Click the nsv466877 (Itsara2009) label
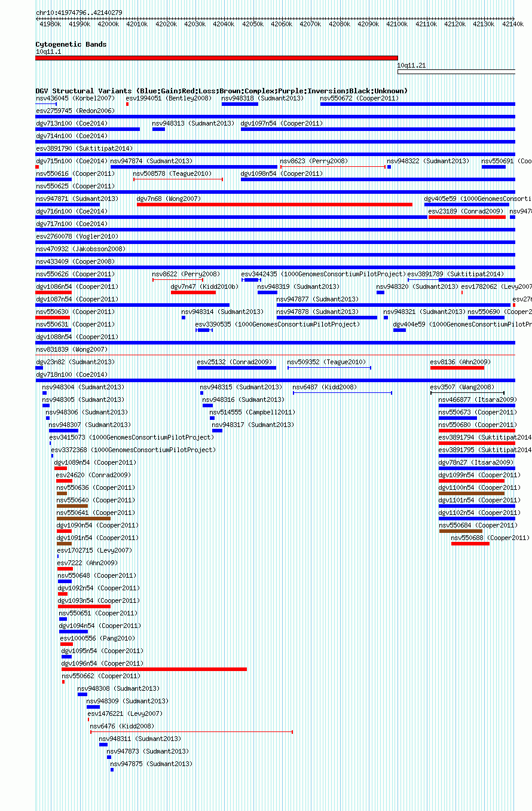The height and width of the screenshot is (811, 532). point(478,400)
